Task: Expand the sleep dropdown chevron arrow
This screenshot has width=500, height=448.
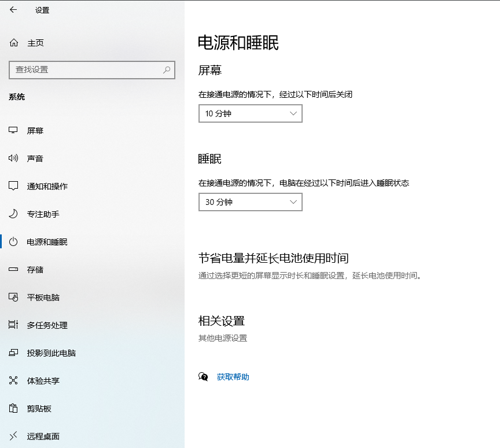Action: pyautogui.click(x=293, y=202)
